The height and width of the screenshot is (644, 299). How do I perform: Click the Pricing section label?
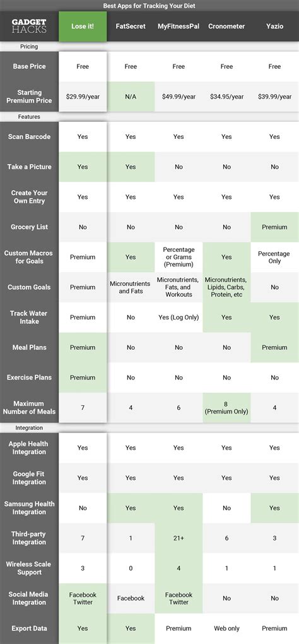pyautogui.click(x=29, y=47)
